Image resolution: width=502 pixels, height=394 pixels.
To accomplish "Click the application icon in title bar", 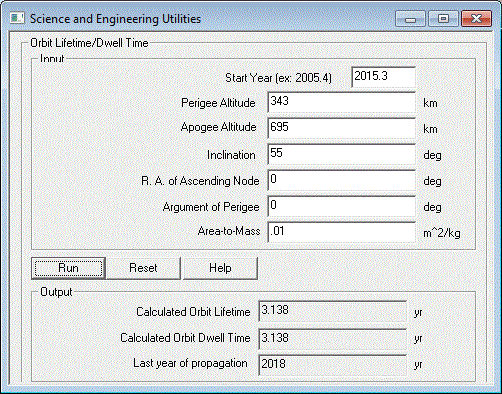I will pyautogui.click(x=17, y=18).
